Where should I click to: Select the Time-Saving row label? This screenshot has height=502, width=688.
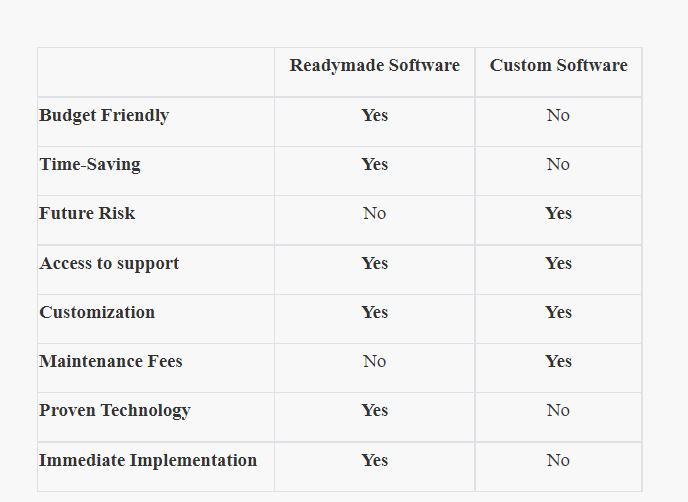coord(90,165)
